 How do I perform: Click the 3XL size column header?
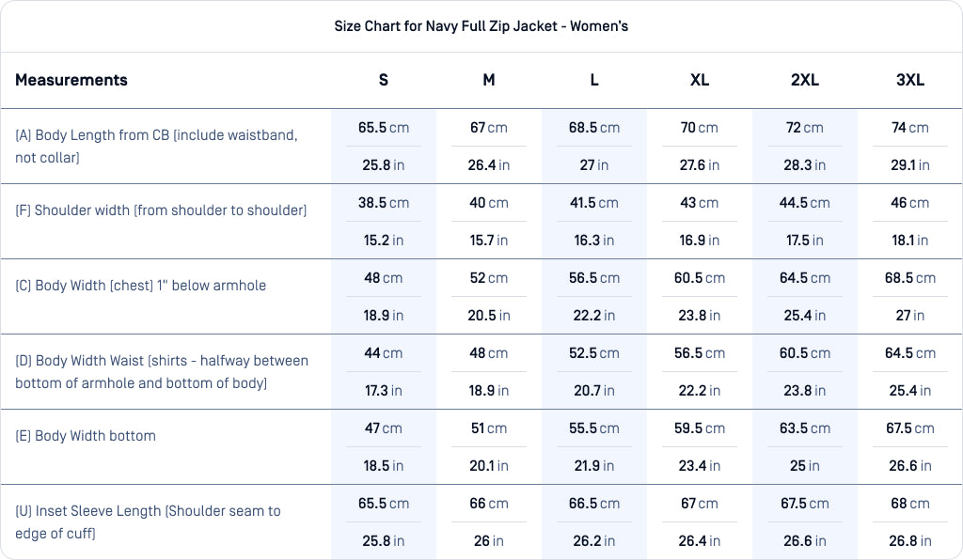pyautogui.click(x=910, y=80)
